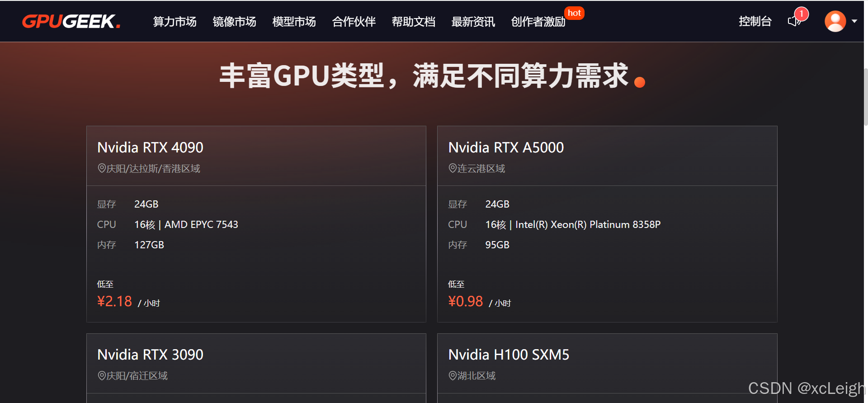Open 创作者激励

pyautogui.click(x=538, y=22)
